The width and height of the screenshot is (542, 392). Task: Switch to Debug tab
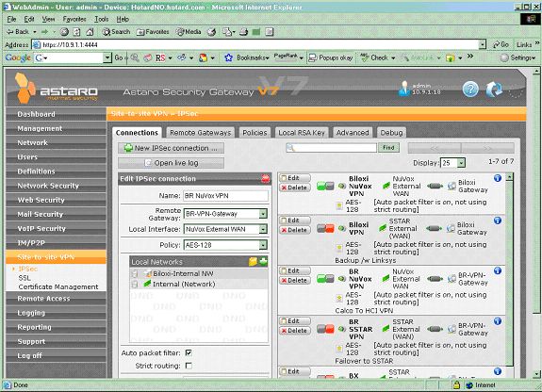click(x=391, y=133)
